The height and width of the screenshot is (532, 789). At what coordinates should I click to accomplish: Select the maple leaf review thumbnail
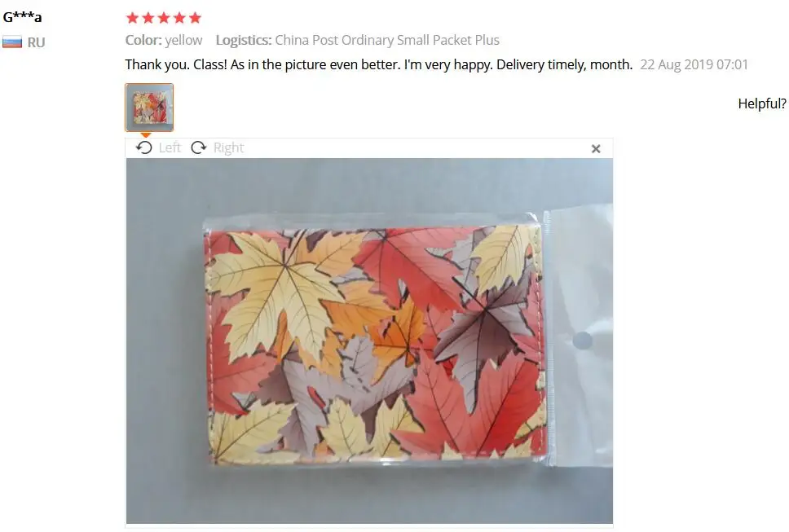coord(149,108)
